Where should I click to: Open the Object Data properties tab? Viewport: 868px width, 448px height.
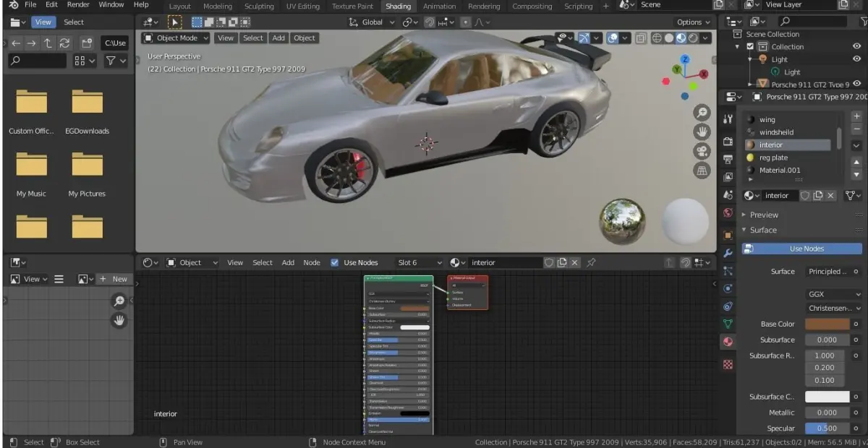click(x=728, y=324)
